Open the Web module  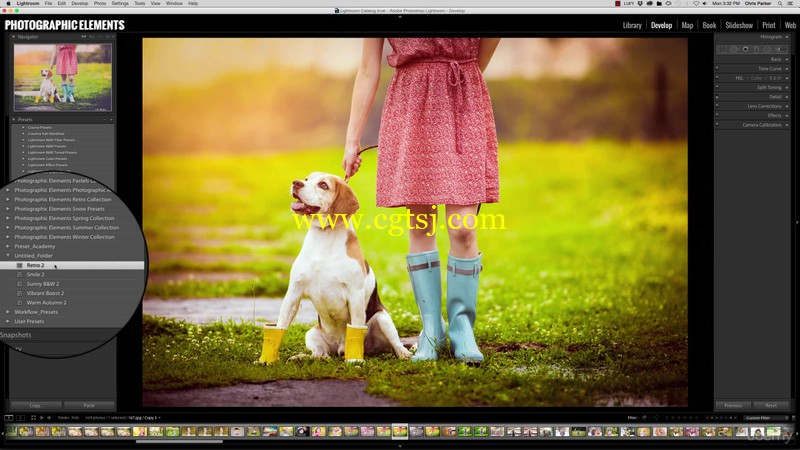790,25
